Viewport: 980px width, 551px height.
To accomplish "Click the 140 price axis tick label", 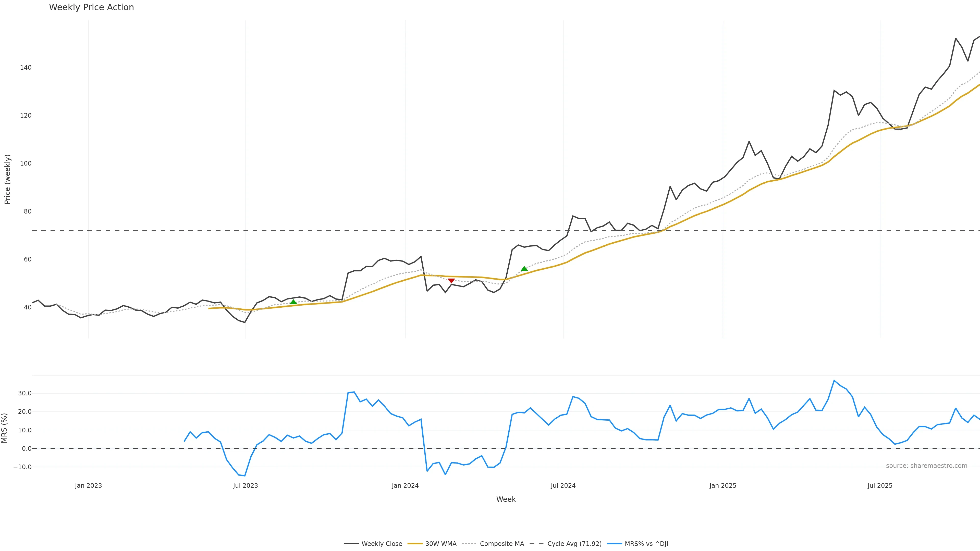I will 26,68.
